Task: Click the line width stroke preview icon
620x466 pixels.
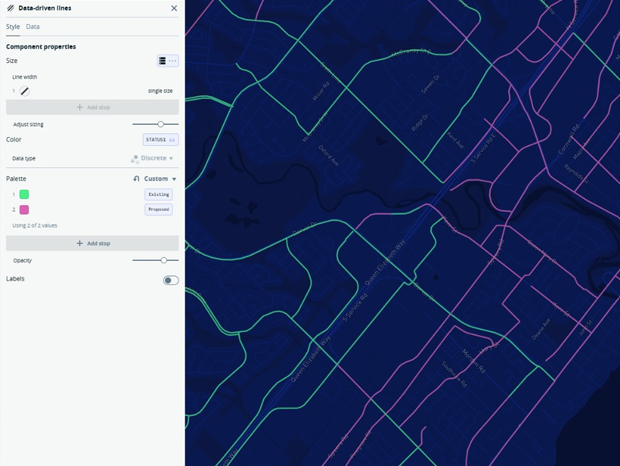Action: pos(25,91)
